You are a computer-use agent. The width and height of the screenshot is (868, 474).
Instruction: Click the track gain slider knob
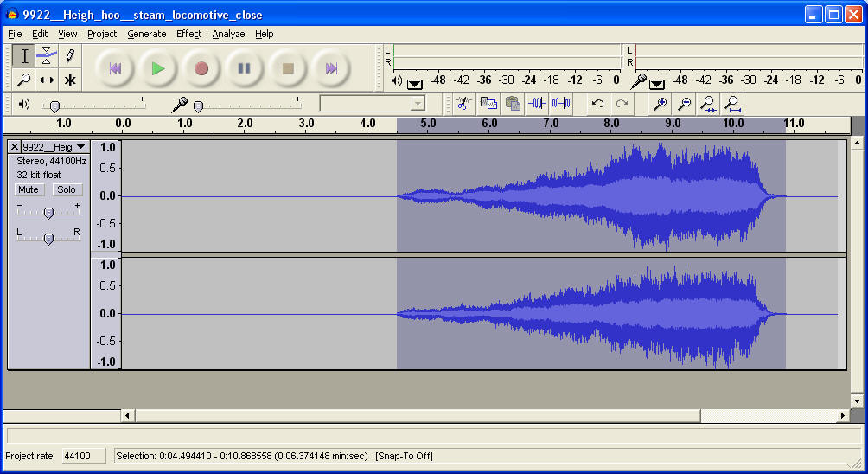pyautogui.click(x=48, y=213)
